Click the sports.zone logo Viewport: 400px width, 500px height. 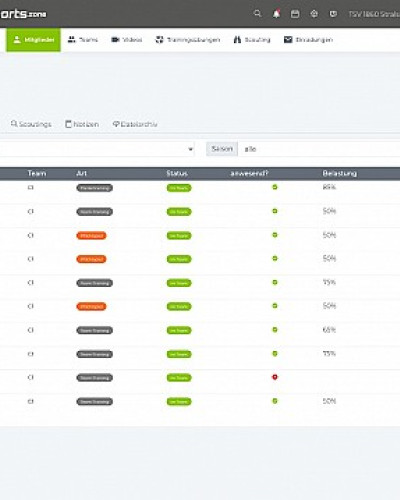pyautogui.click(x=23, y=14)
